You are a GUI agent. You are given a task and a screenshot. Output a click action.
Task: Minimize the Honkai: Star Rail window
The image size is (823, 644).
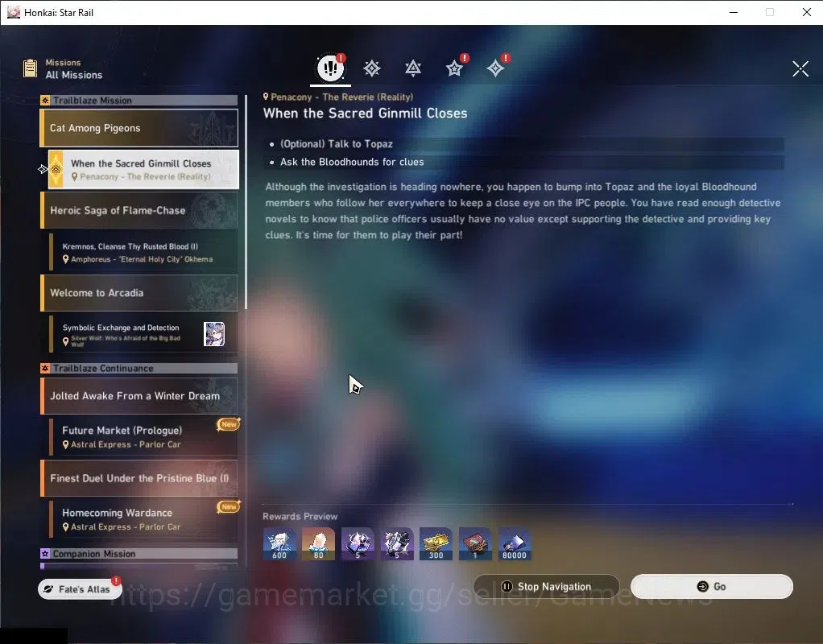734,12
